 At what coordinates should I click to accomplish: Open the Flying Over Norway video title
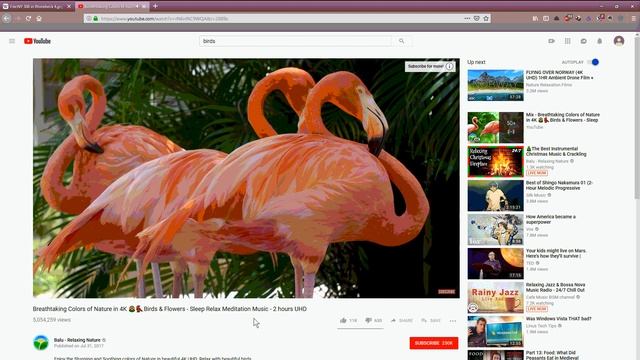pyautogui.click(x=559, y=75)
